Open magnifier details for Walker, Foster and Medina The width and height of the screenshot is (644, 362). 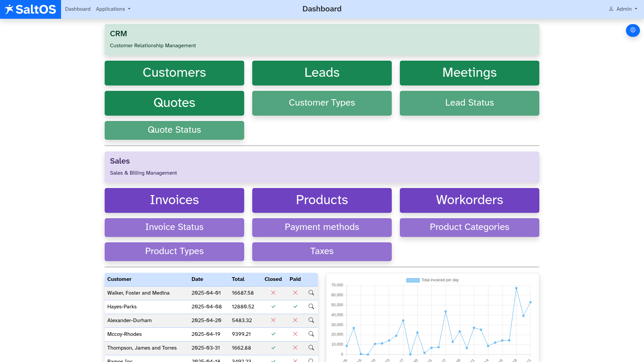[311, 293]
